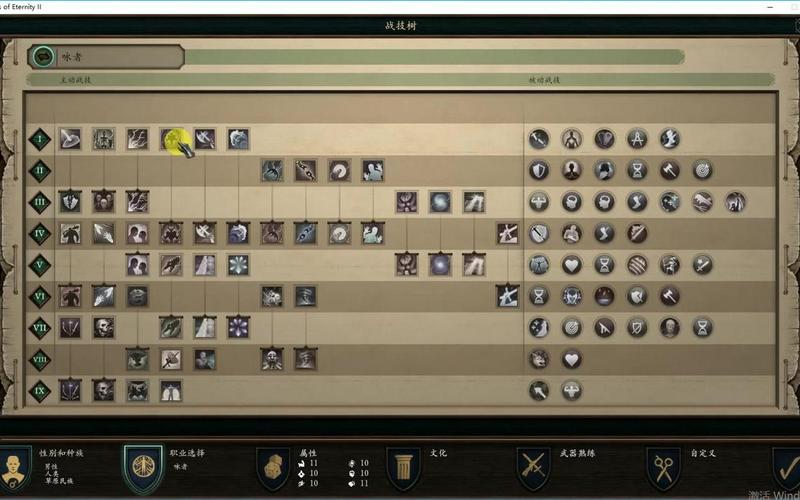Choose the tier IV hunched monster ability

coord(70,234)
